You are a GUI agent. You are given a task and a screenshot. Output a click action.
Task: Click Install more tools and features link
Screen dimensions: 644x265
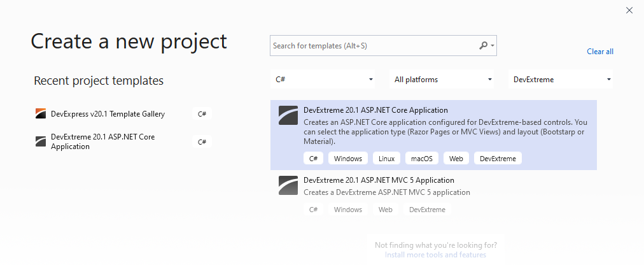(x=435, y=255)
